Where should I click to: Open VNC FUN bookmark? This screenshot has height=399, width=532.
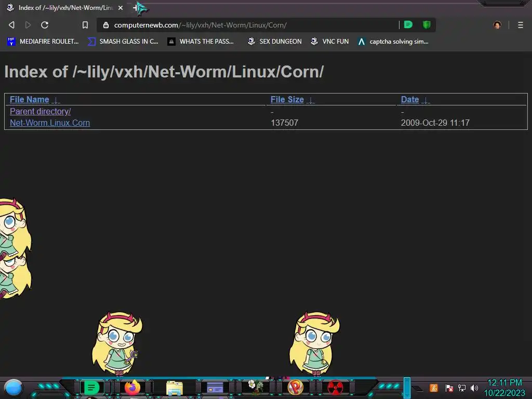tap(330, 42)
